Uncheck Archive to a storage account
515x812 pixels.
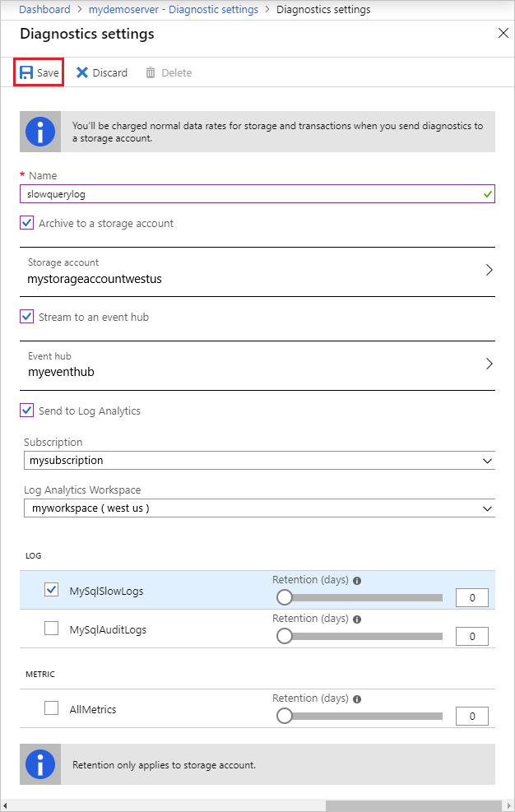tap(27, 222)
